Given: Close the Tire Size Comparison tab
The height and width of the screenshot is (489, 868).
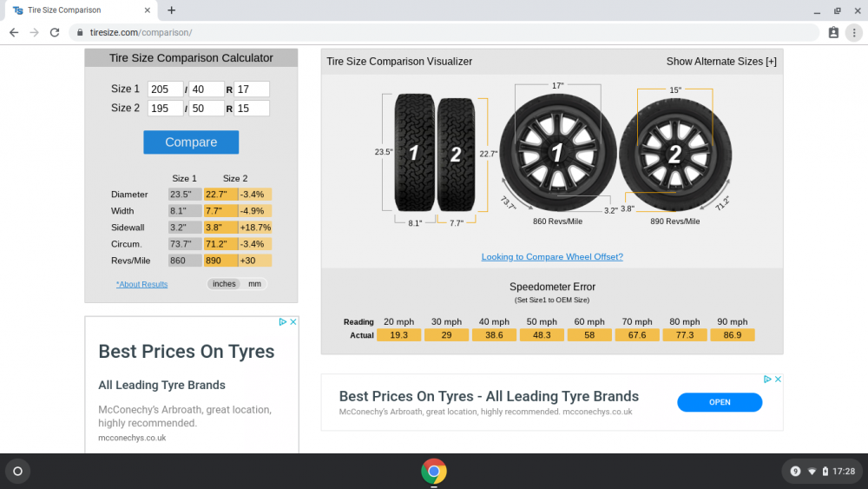Looking at the screenshot, I should 148,10.
